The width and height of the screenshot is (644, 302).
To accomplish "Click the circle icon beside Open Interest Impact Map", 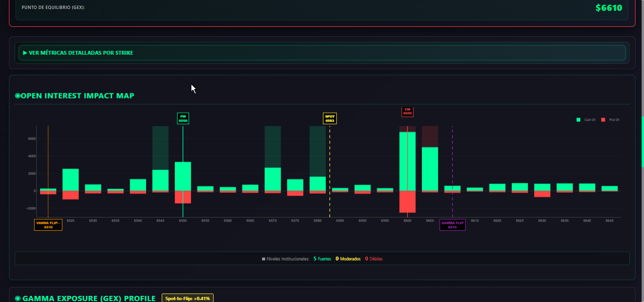I will (18, 96).
